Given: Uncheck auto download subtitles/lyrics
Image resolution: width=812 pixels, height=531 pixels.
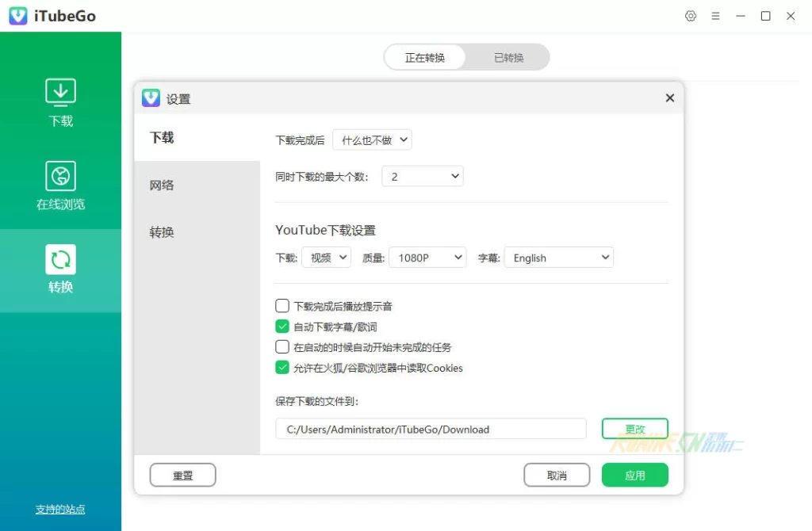Looking at the screenshot, I should coord(282,327).
